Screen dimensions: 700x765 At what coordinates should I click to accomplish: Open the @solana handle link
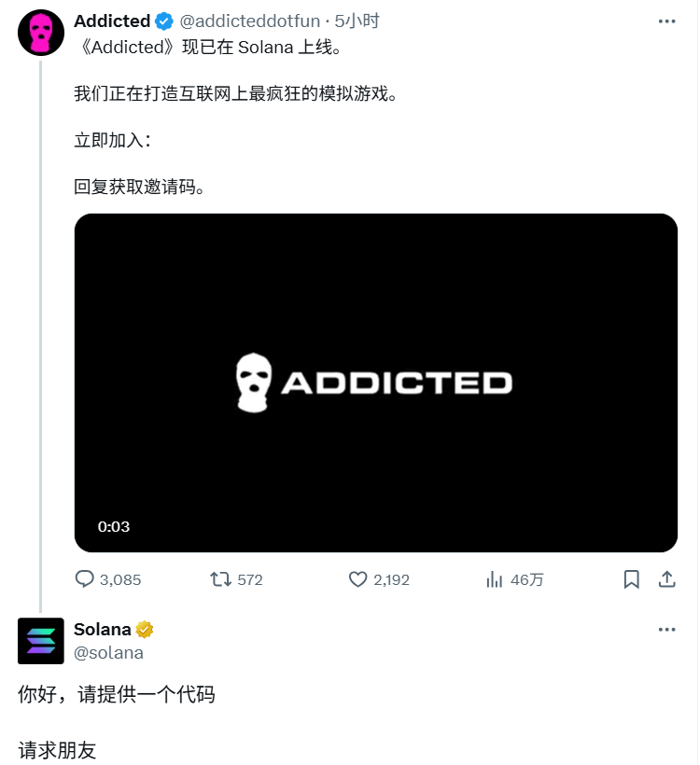pyautogui.click(x=108, y=653)
